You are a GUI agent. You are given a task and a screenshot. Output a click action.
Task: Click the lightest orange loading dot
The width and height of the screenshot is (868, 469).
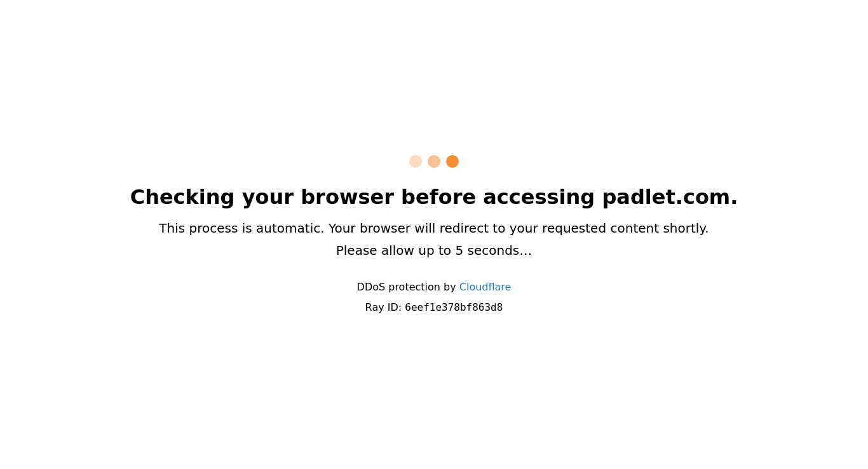[x=416, y=161]
